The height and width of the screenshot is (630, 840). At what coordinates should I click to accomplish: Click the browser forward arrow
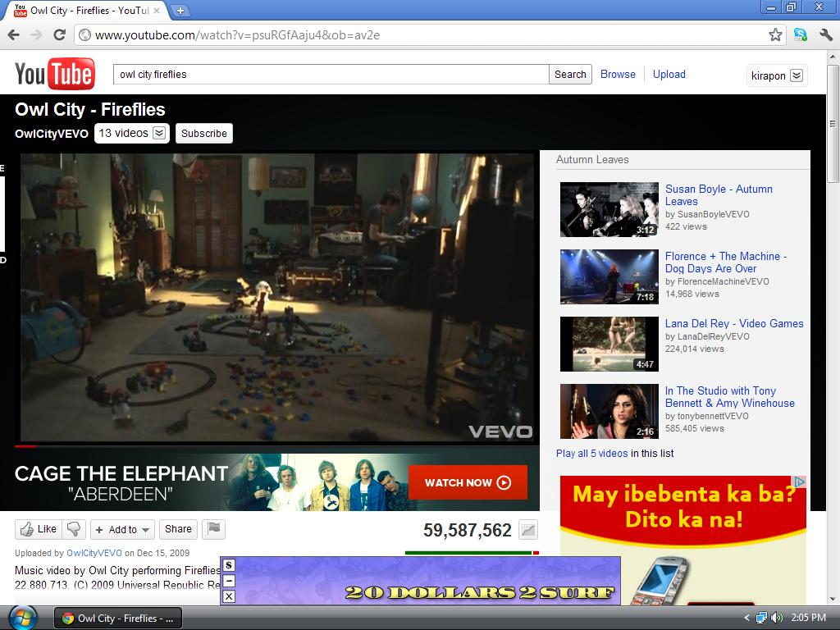[36, 35]
